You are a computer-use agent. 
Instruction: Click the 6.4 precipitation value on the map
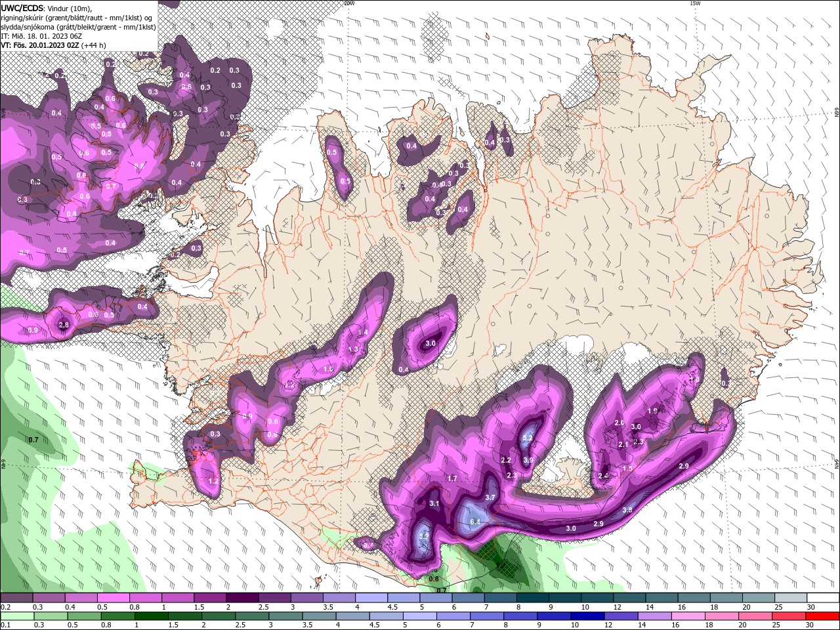476,522
